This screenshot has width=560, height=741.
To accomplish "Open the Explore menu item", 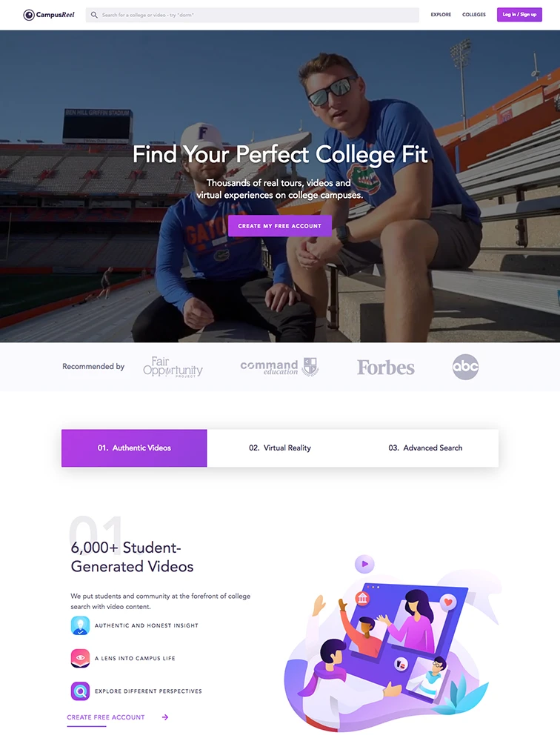I will pyautogui.click(x=441, y=15).
